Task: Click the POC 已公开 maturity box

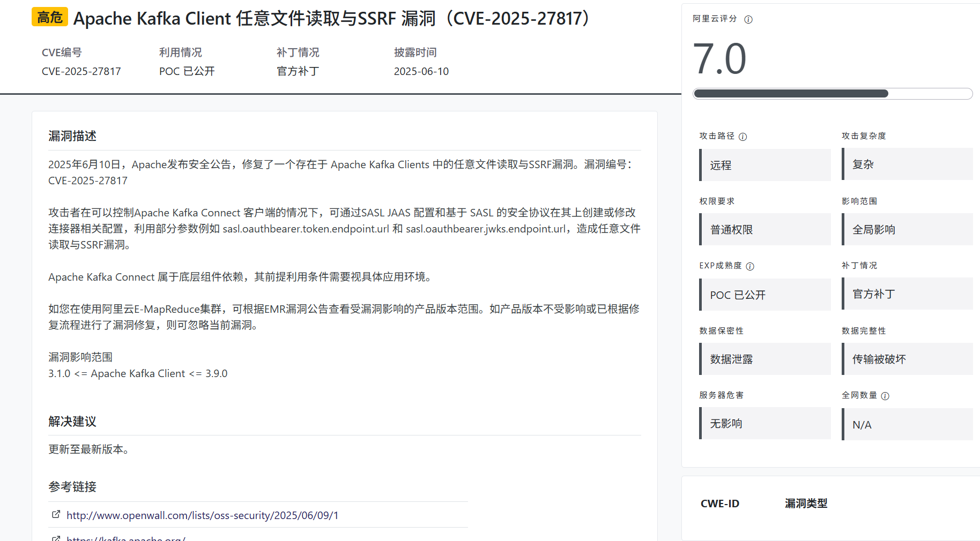Action: 765,295
